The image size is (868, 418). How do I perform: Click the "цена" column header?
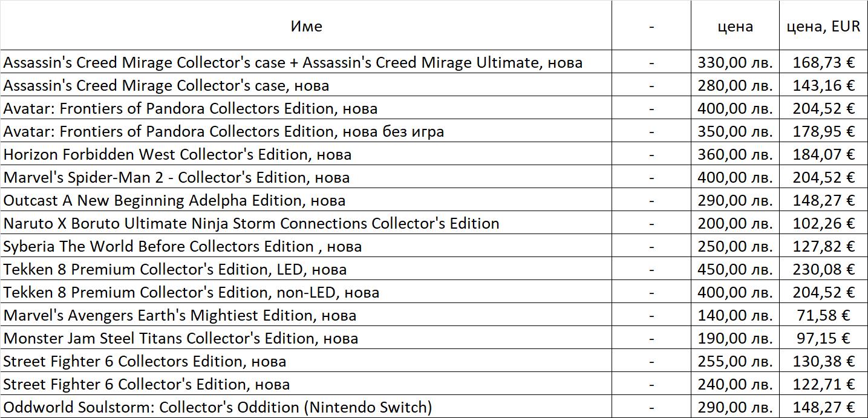(x=735, y=26)
